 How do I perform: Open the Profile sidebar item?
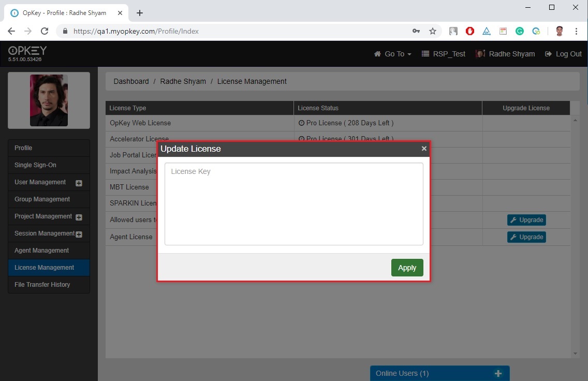pyautogui.click(x=49, y=148)
